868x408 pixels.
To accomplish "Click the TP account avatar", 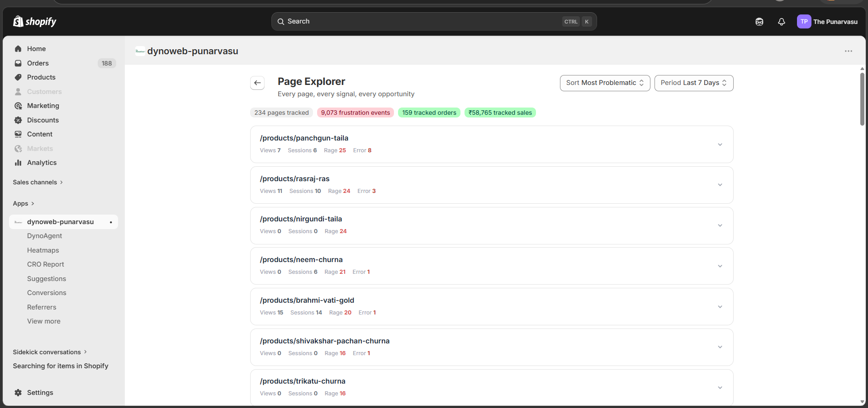I will (x=804, y=21).
